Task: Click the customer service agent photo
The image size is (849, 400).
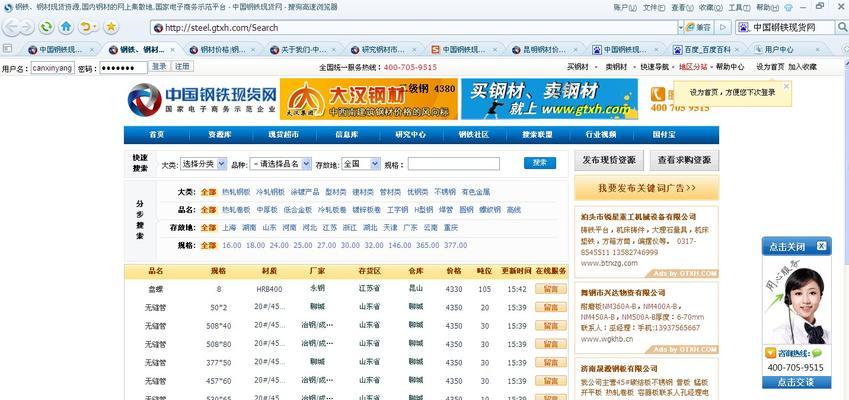Action: click(x=797, y=300)
